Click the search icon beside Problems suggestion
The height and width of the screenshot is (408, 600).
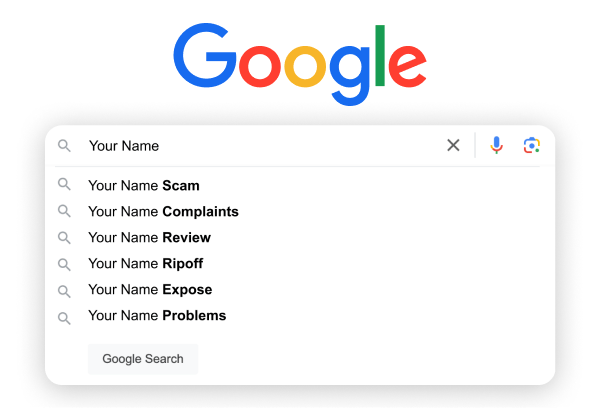click(x=64, y=317)
